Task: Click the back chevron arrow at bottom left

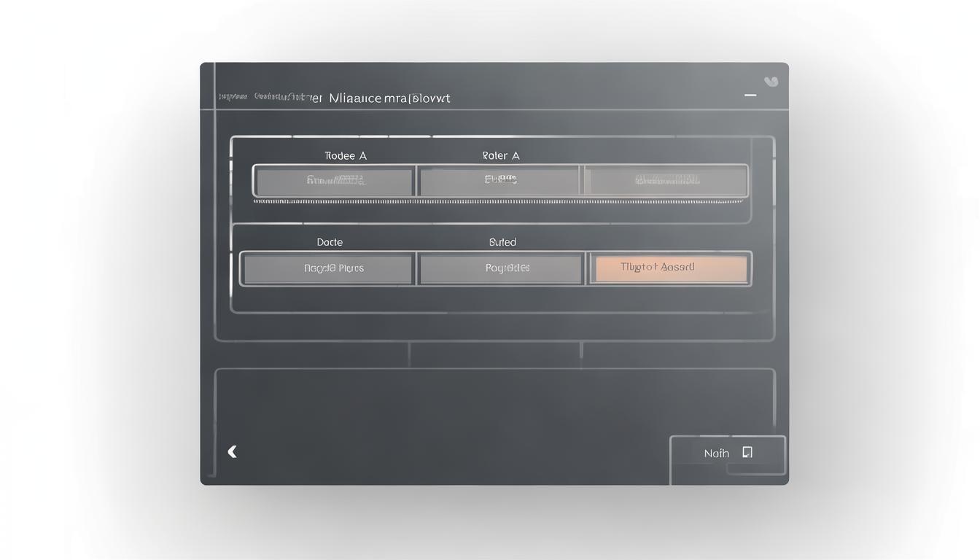Action: pos(232,452)
